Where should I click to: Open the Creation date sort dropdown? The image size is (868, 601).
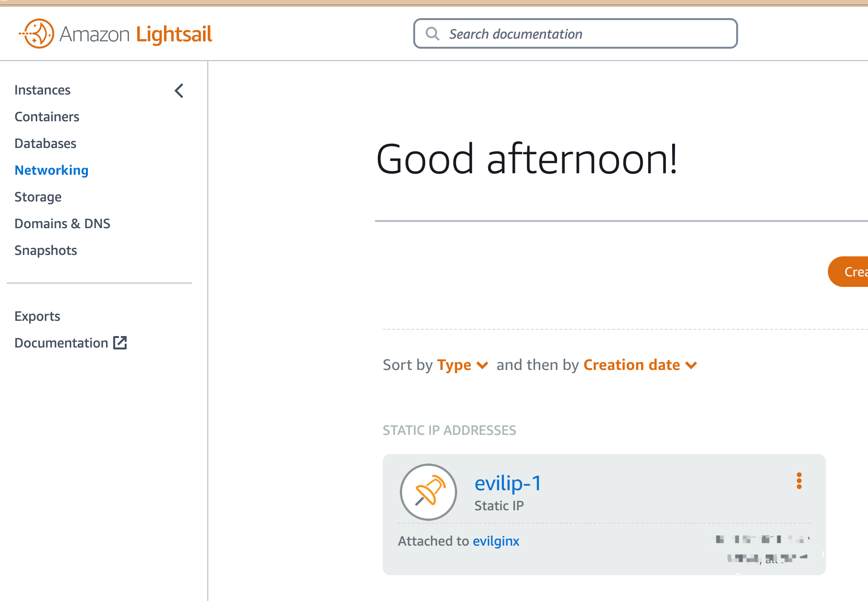click(x=640, y=365)
